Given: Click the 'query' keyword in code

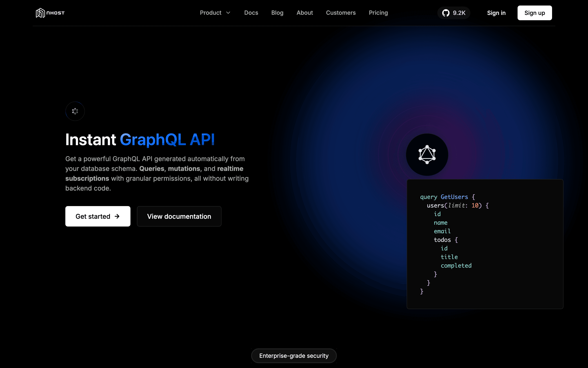Looking at the screenshot, I should (428, 197).
